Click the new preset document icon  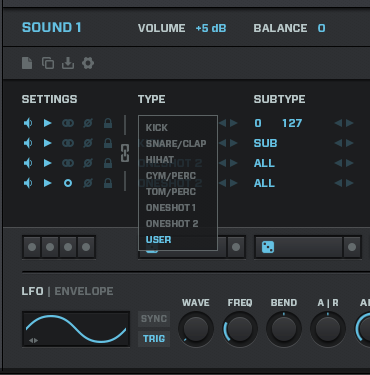[x=27, y=63]
